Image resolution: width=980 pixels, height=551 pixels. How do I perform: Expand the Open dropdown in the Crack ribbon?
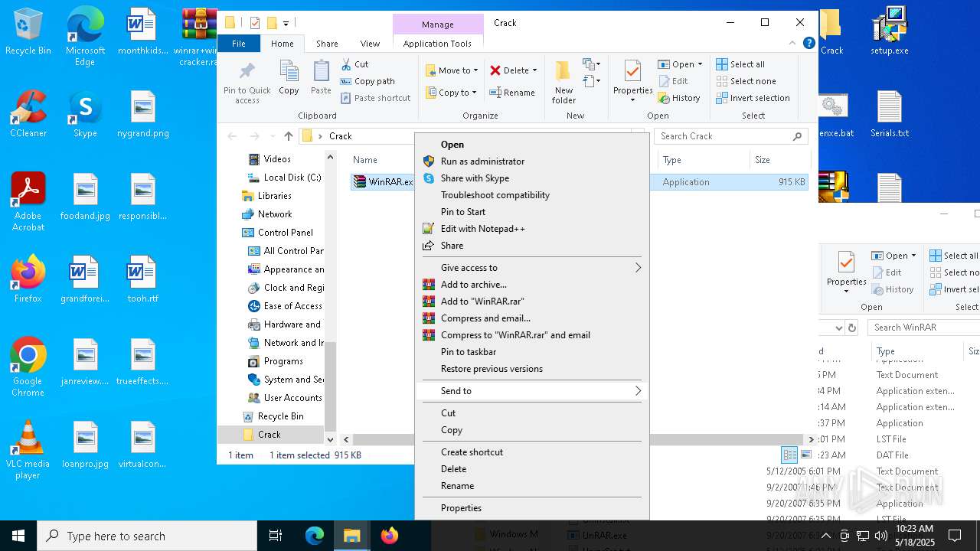(x=700, y=64)
